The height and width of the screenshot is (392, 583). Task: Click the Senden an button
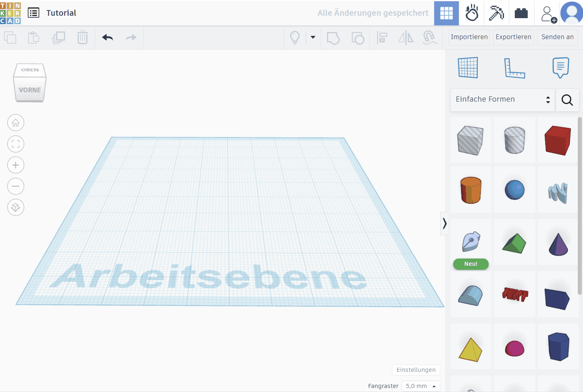(558, 37)
